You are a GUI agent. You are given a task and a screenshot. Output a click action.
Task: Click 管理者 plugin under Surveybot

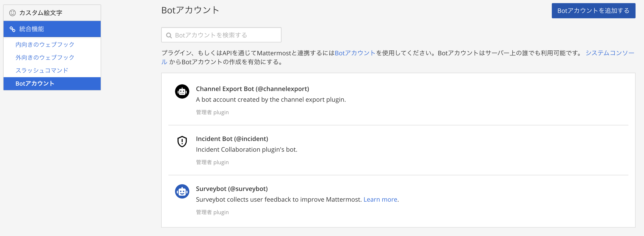coord(212,212)
